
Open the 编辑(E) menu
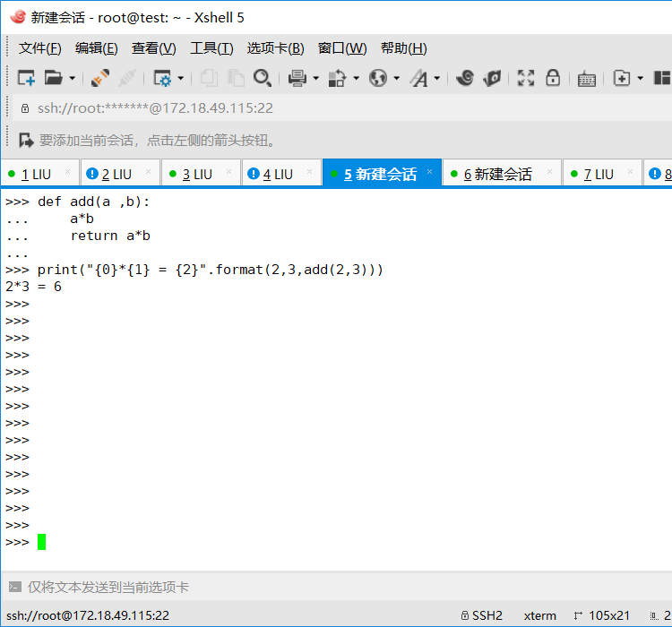click(x=97, y=48)
